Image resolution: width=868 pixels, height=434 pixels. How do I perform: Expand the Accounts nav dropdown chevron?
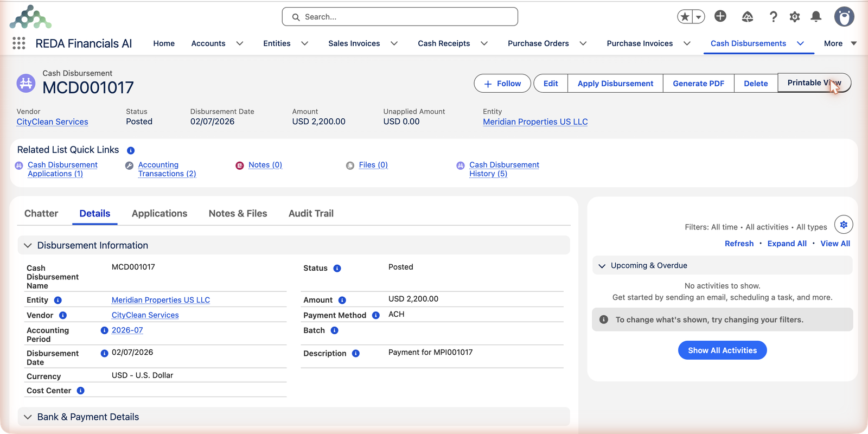tap(239, 43)
